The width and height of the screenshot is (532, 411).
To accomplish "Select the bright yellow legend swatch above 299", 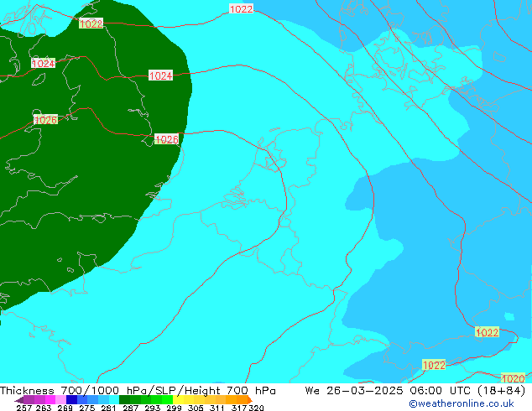I will tap(178, 400).
